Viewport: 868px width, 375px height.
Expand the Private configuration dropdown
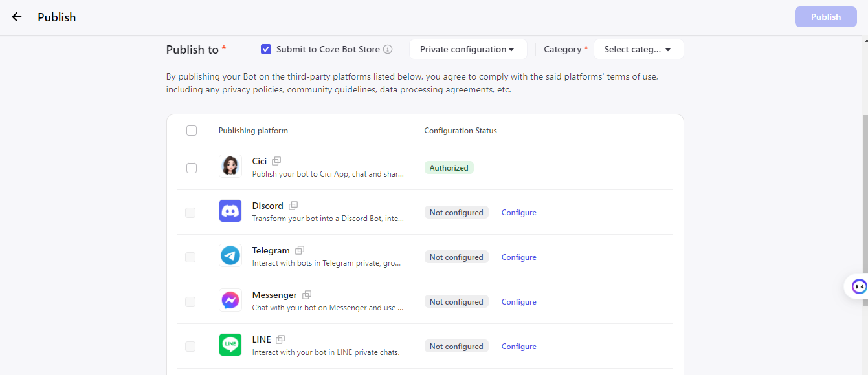pyautogui.click(x=467, y=49)
